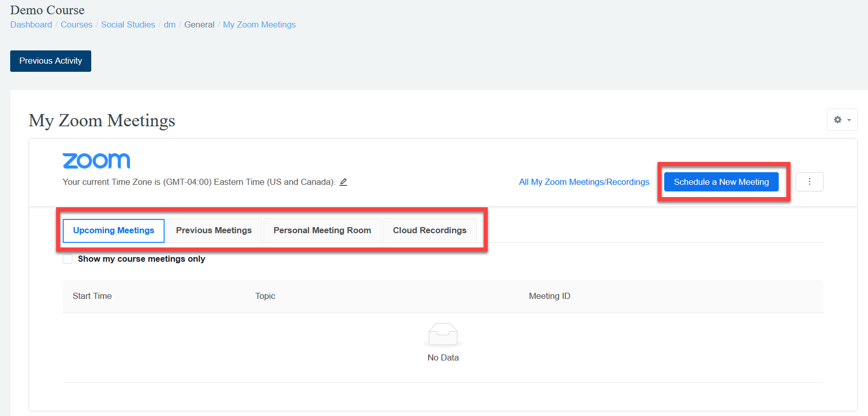Click My Zoom Meetings breadcrumb link
The height and width of the screenshot is (416, 868).
tap(259, 24)
